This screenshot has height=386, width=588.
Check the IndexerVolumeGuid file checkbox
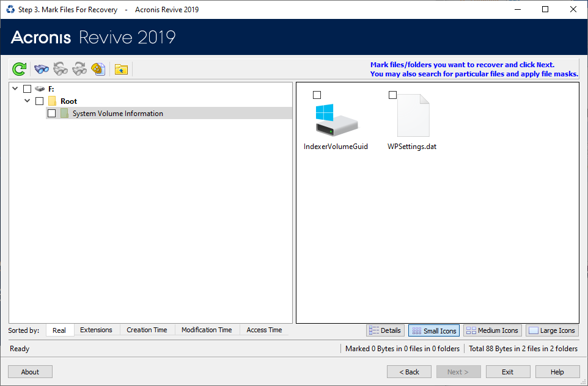tap(317, 95)
